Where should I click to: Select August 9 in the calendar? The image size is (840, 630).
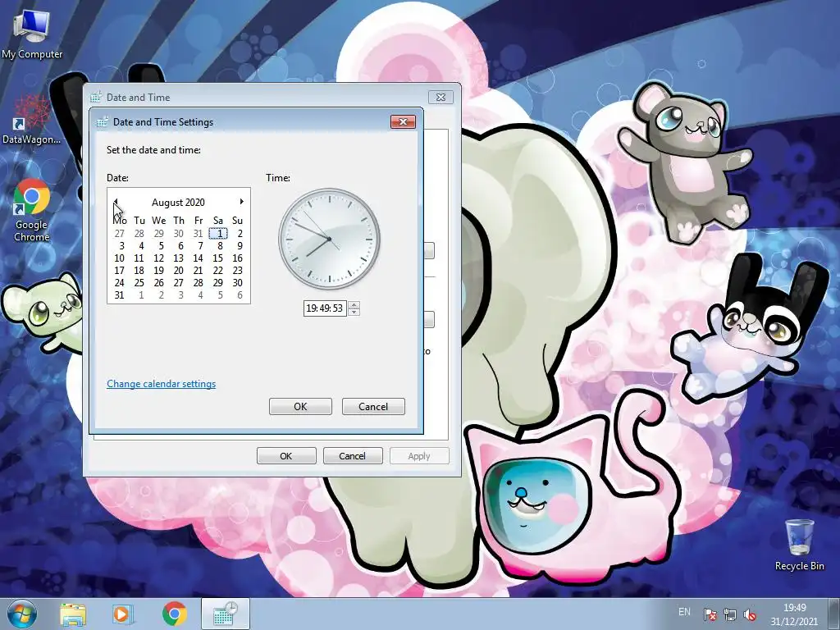[238, 246]
